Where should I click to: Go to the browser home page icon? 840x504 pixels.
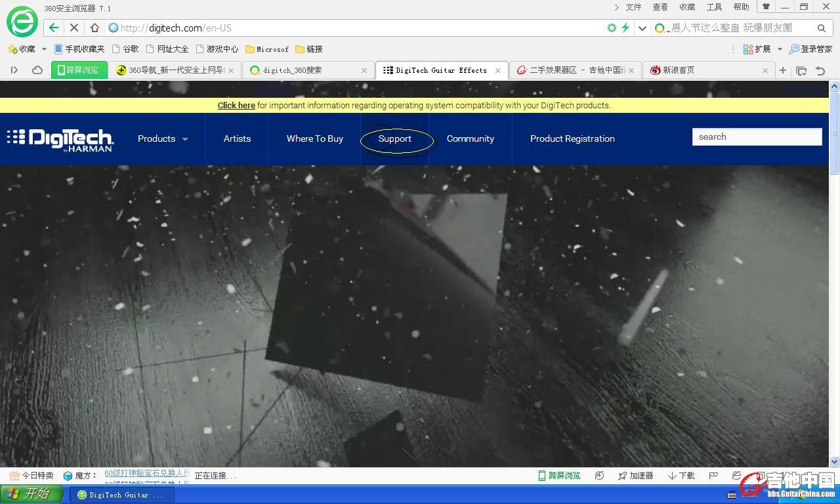[94, 28]
